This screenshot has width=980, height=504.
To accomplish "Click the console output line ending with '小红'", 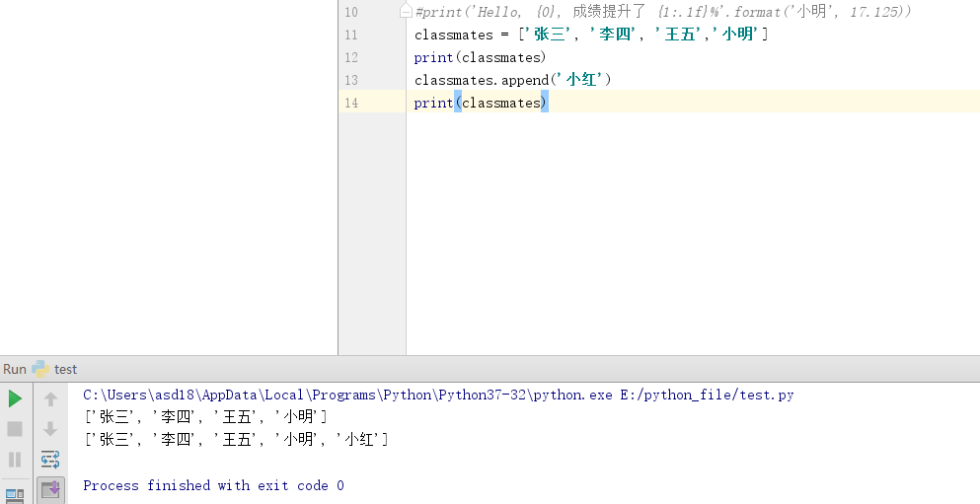I will [x=236, y=440].
